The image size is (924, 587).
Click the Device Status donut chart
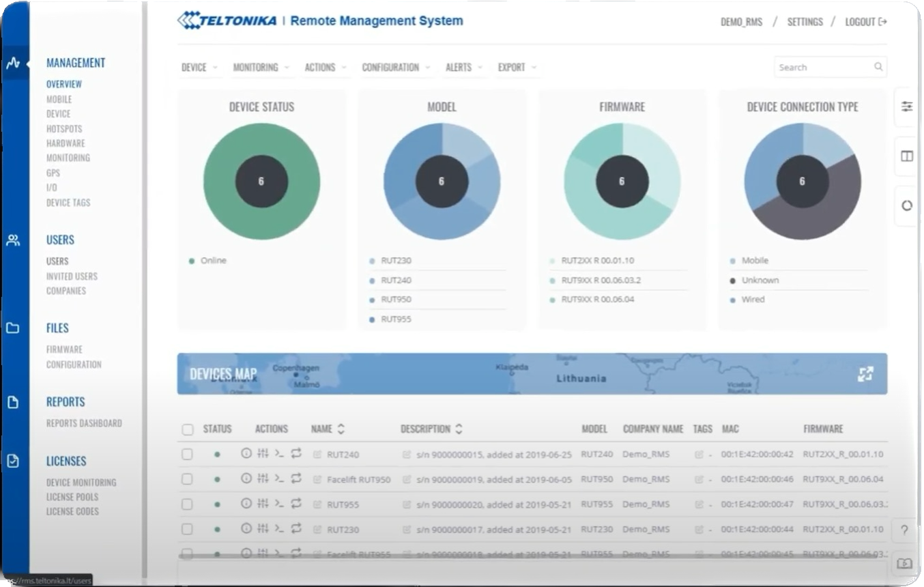point(261,182)
